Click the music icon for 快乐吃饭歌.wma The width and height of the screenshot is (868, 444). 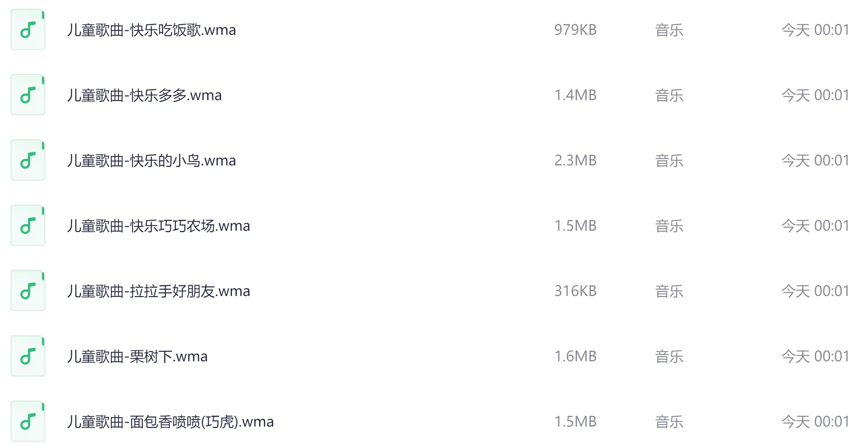coord(28,30)
